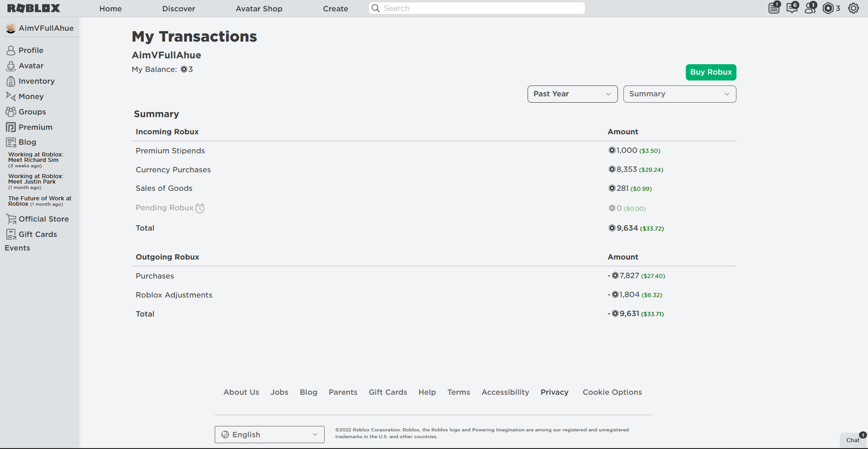This screenshot has height=449, width=868.
Task: Click the Robux balance icon in the top bar
Action: (828, 8)
